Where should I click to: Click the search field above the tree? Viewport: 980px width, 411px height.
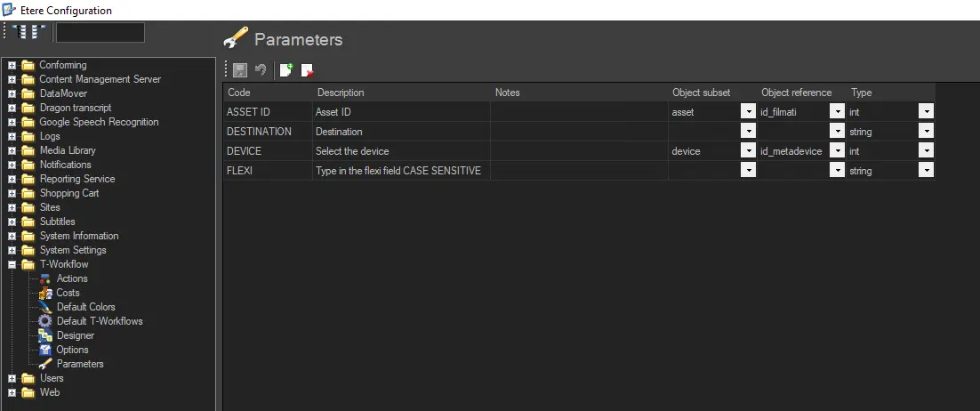[x=100, y=33]
